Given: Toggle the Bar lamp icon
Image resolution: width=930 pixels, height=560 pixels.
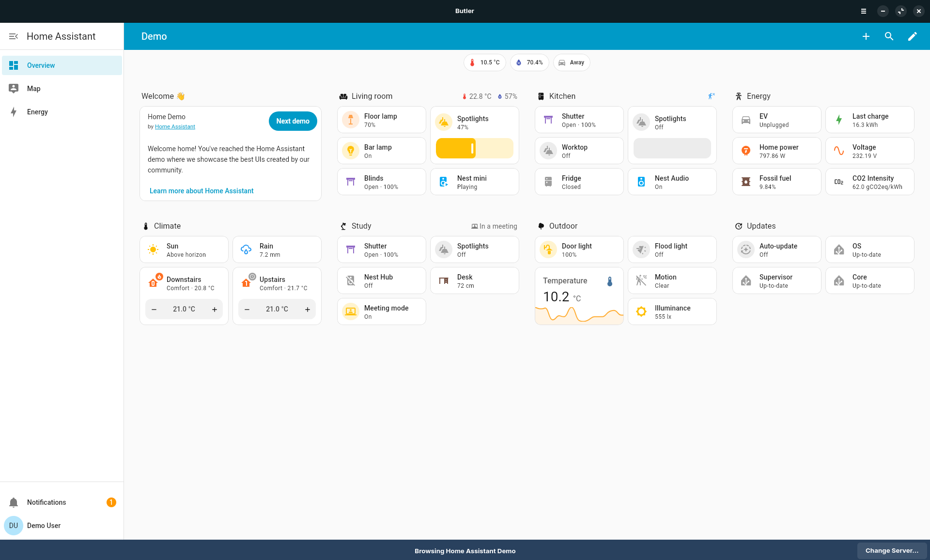Looking at the screenshot, I should click(x=351, y=151).
